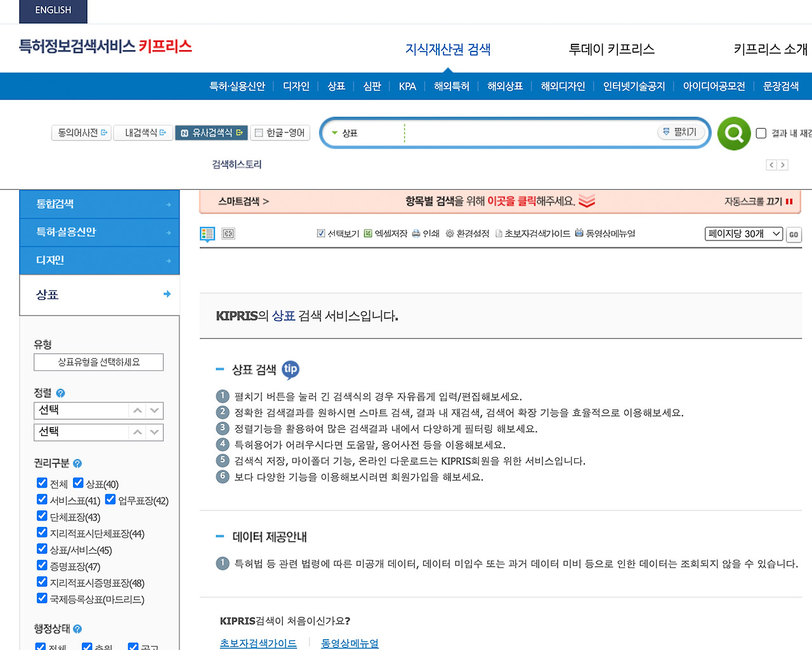812x650 pixels.
Task: Click the 정렬 help question icon
Action: pyautogui.click(x=60, y=393)
